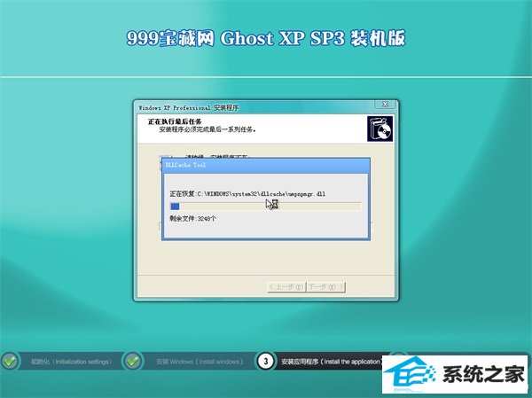Image resolution: width=532 pixels, height=398 pixels.
Task: Select the 初始化 (Initialization settings) step label
Action: (x=71, y=362)
